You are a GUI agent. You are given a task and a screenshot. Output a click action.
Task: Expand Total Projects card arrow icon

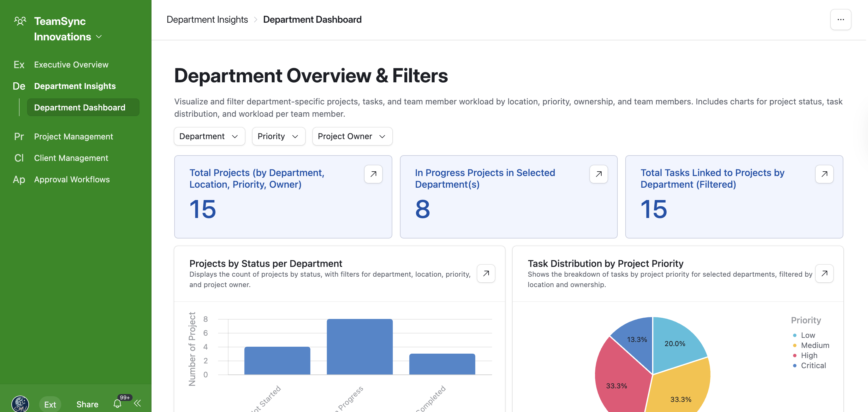point(373,174)
